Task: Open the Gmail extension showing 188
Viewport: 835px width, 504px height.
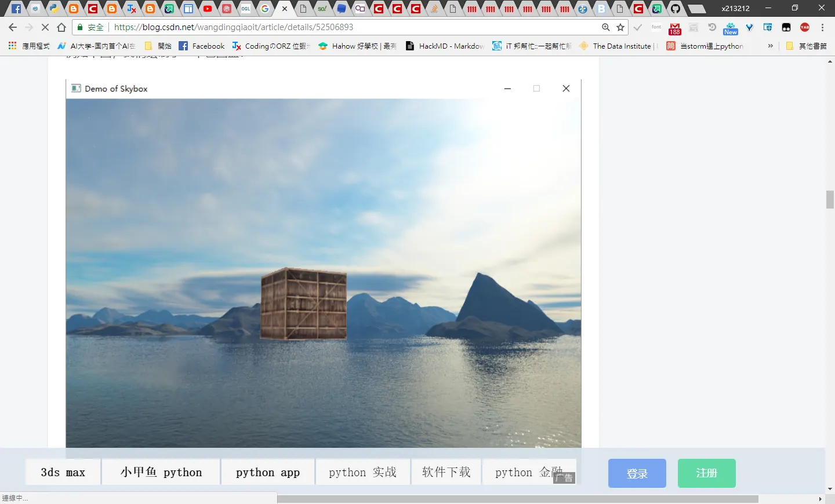Action: coord(675,28)
